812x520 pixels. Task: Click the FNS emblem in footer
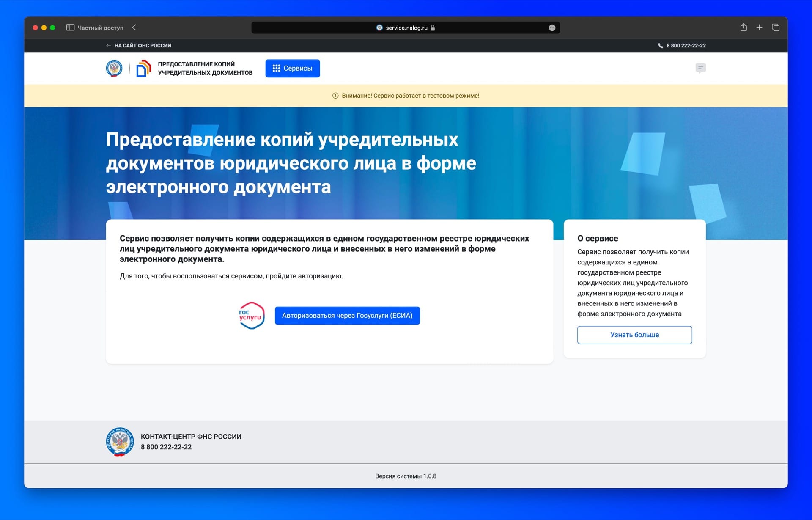click(120, 442)
